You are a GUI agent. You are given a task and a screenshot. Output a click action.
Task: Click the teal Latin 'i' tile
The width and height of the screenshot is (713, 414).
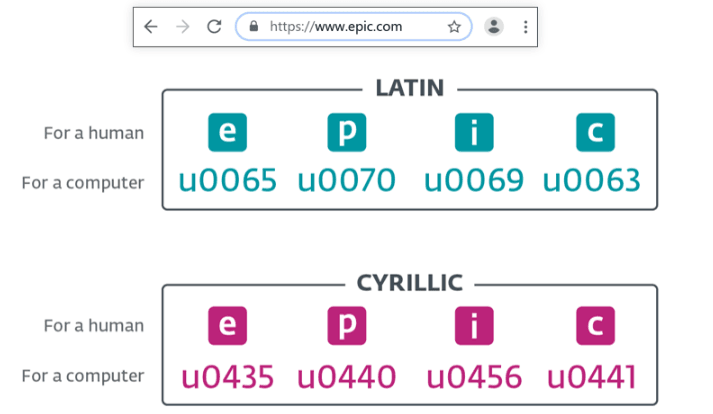[474, 133]
